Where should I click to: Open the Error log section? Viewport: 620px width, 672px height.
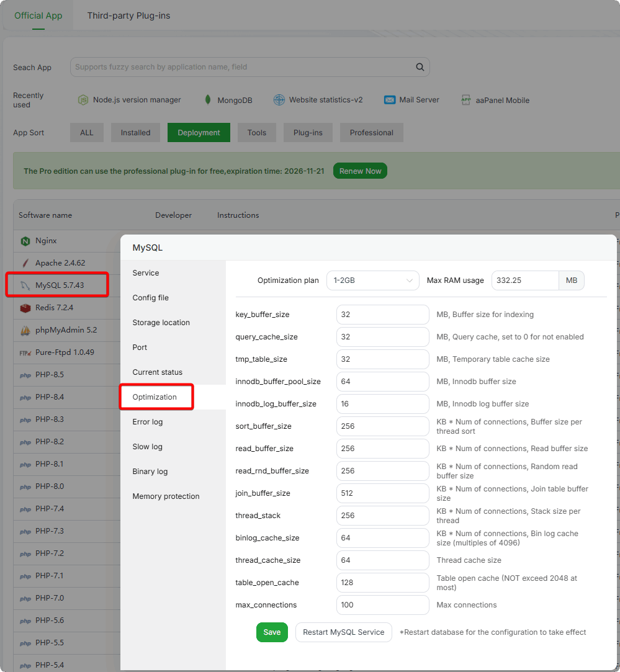[173, 422]
